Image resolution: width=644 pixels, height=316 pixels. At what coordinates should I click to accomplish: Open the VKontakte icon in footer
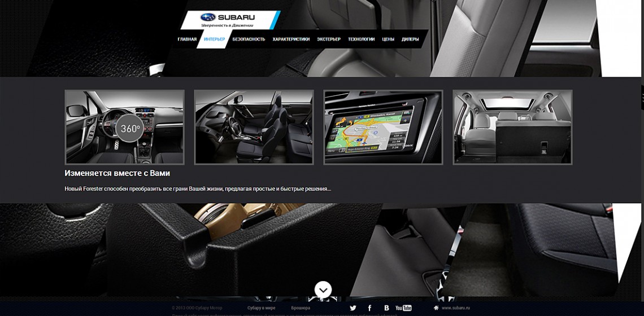point(386,308)
